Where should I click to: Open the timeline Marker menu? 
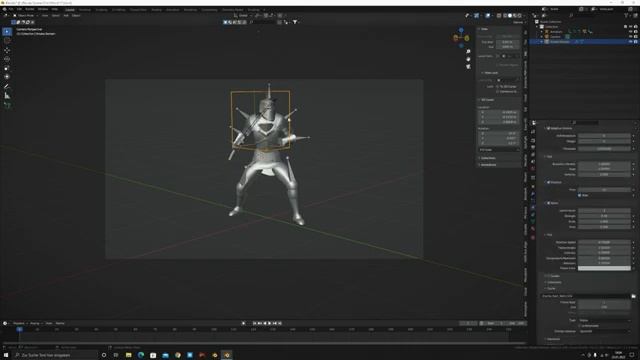[x=60, y=323]
